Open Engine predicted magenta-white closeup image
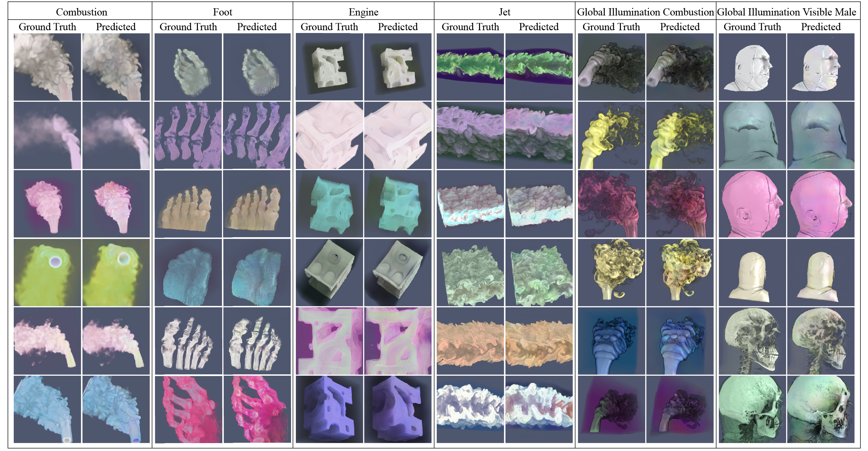Viewport: 868px width, 451px height. click(x=398, y=341)
